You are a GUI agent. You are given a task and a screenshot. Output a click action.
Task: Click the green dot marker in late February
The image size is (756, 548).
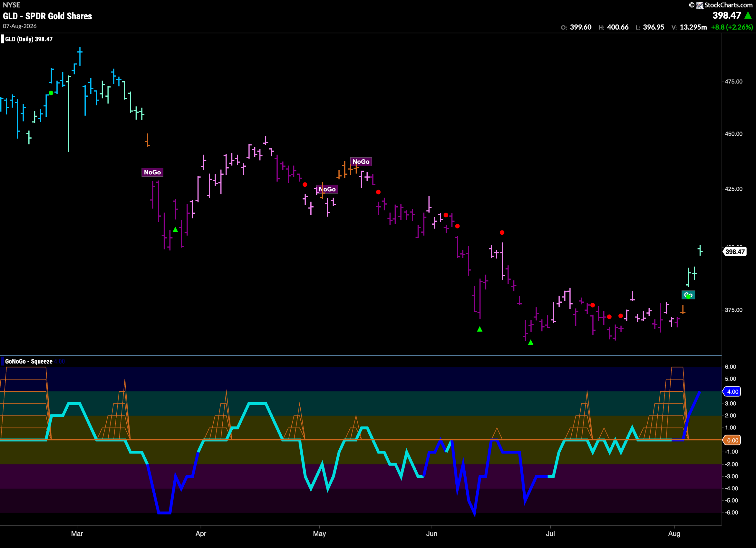pyautogui.click(x=51, y=93)
